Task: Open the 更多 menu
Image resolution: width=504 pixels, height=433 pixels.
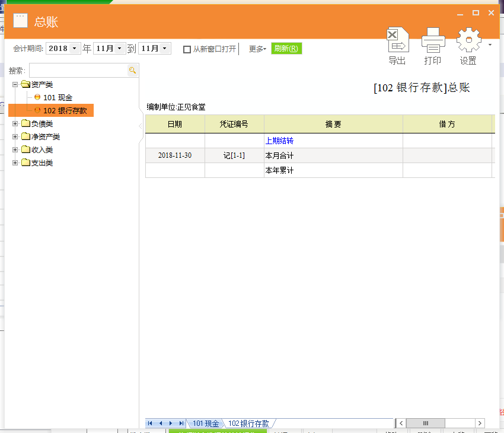Action: 257,49
